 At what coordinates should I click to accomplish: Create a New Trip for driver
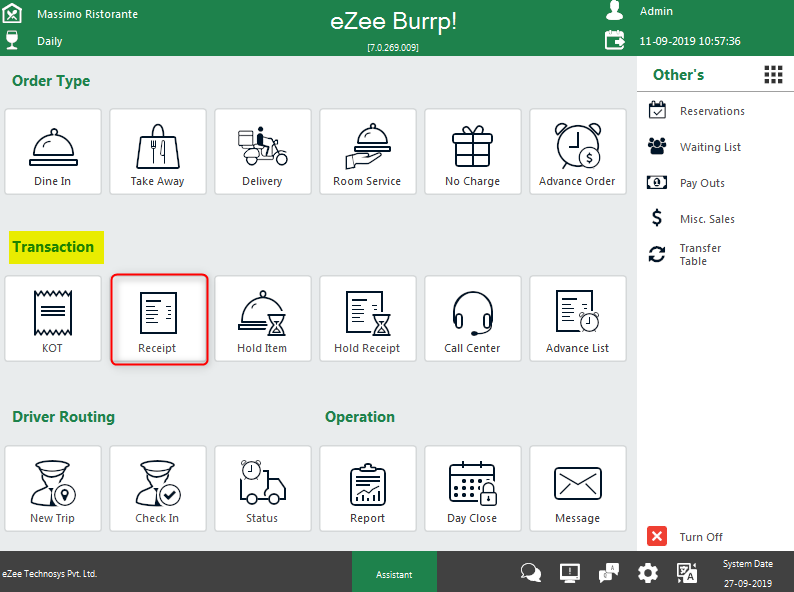coord(53,489)
